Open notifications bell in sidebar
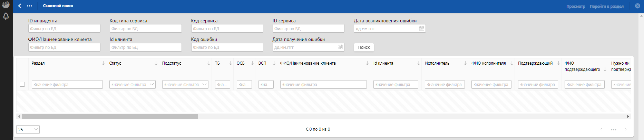 click(x=6, y=16)
